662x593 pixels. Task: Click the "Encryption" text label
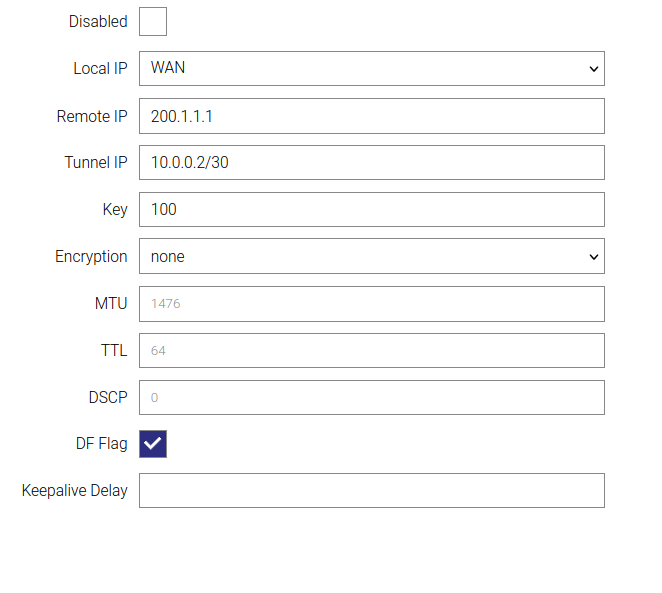(91, 257)
